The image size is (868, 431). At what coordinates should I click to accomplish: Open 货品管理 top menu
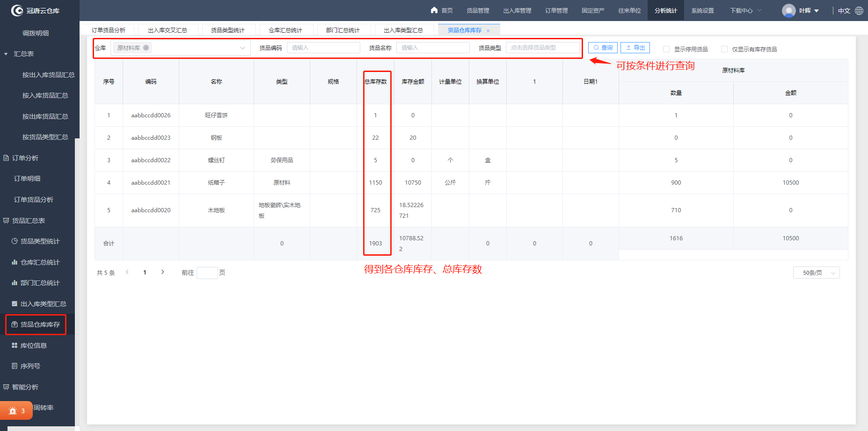(478, 10)
